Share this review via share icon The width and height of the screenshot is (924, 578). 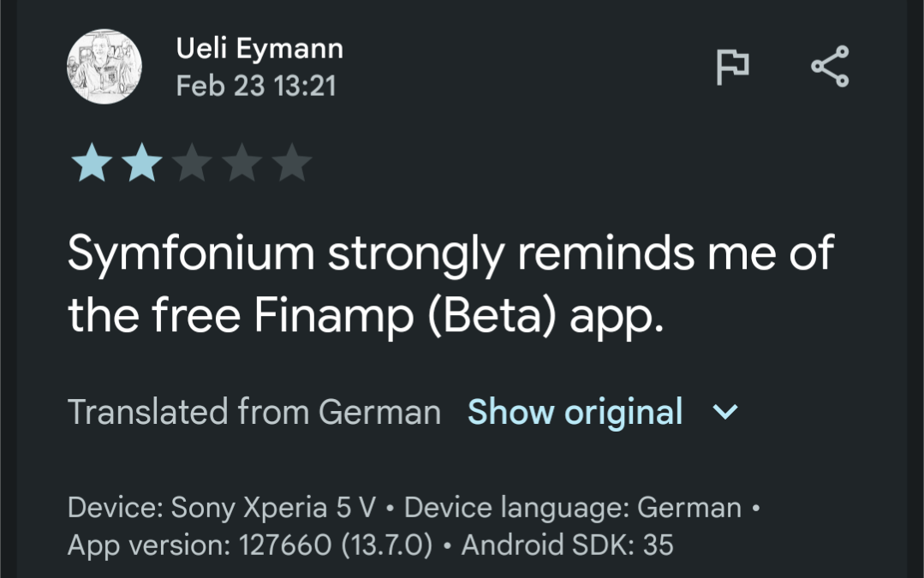click(829, 68)
